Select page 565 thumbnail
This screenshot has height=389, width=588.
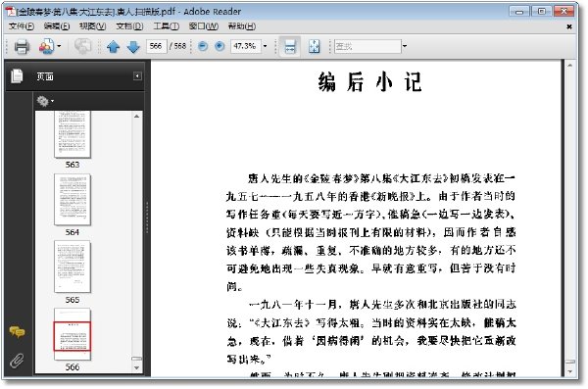(72, 267)
